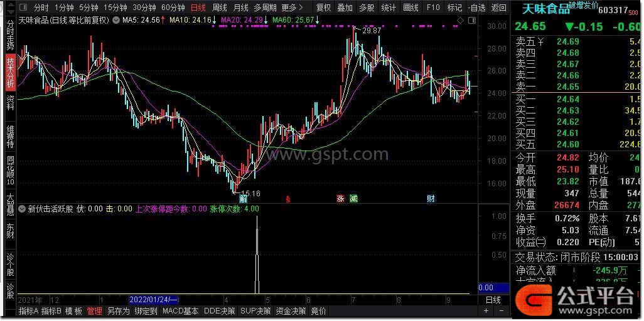Open the 技术分析 sidebar tab
Image resolution: width=644 pixels, height=321 pixels.
tap(10, 72)
